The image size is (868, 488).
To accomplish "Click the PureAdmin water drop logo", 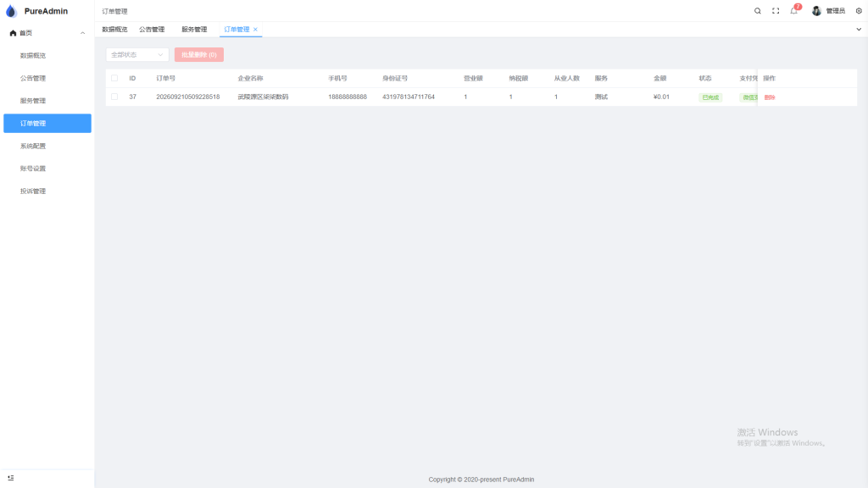I will [x=11, y=11].
